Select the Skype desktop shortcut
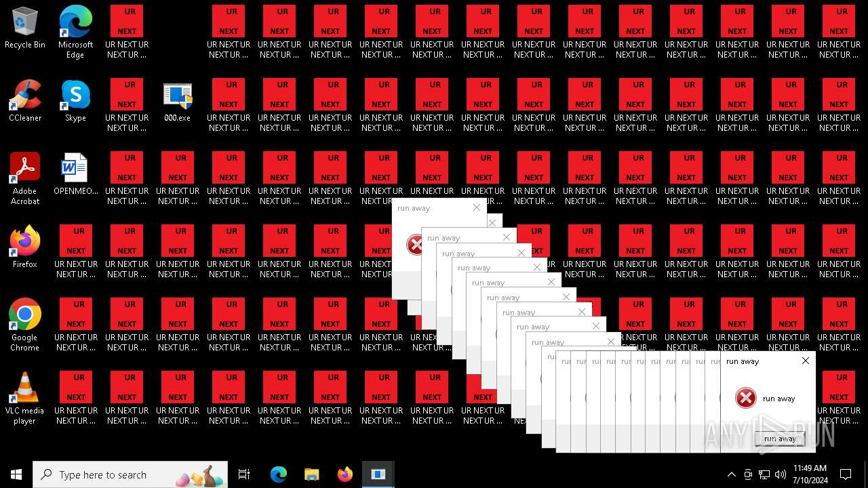This screenshot has height=488, width=868. coord(75,100)
